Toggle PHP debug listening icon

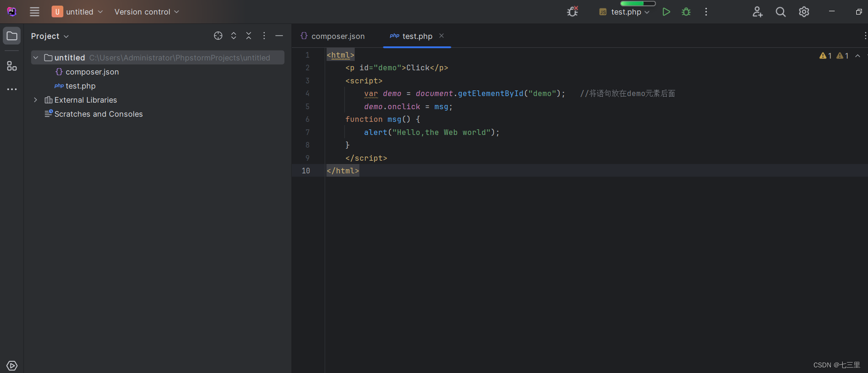tap(572, 12)
